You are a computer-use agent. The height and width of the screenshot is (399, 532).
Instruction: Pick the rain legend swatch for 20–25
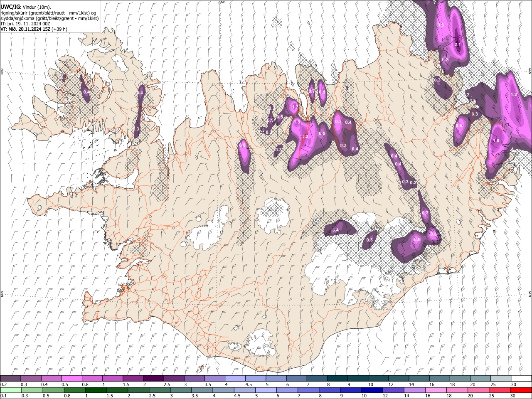(479, 390)
